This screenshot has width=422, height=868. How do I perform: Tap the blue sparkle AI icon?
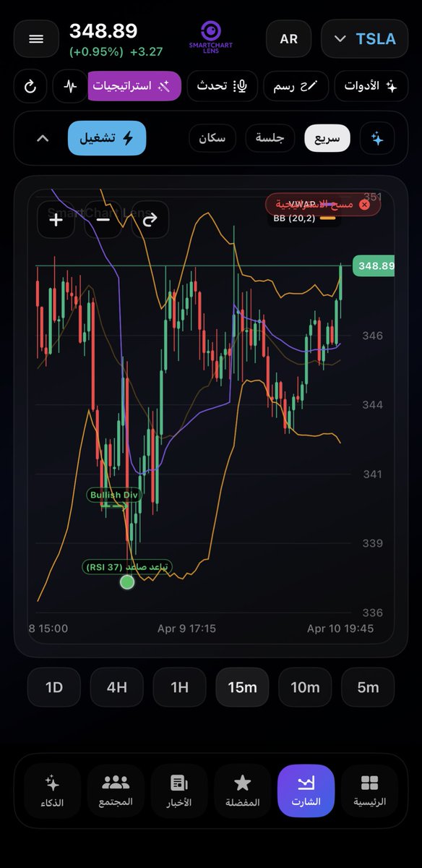[x=377, y=138]
